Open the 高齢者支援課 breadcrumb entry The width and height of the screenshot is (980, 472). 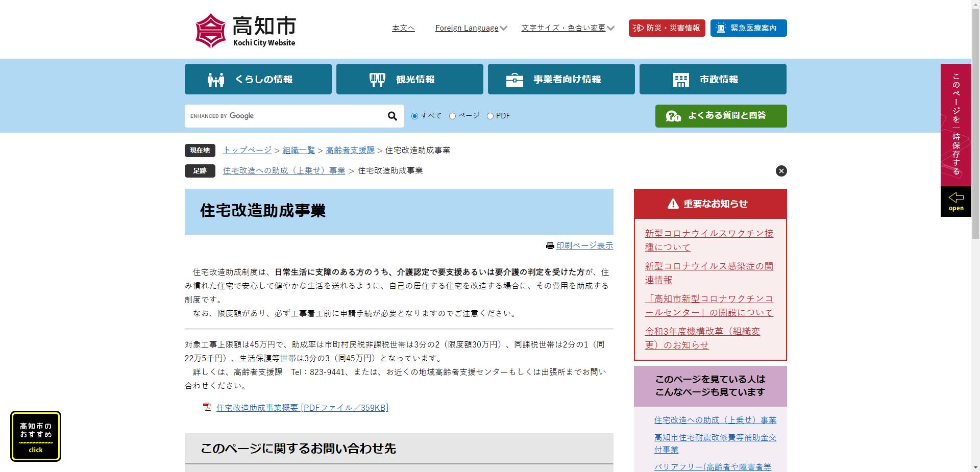pos(350,150)
